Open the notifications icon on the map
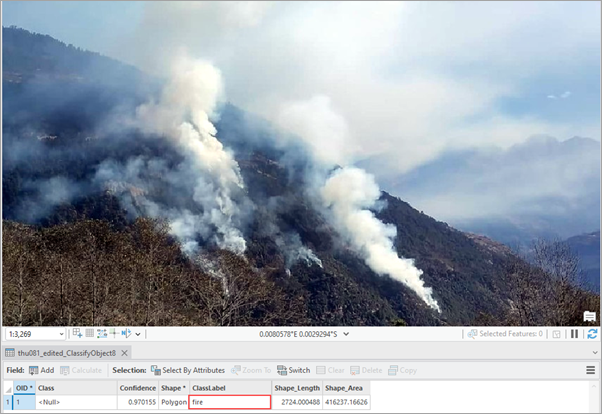Screen dimensions: 602x414 (589, 317)
